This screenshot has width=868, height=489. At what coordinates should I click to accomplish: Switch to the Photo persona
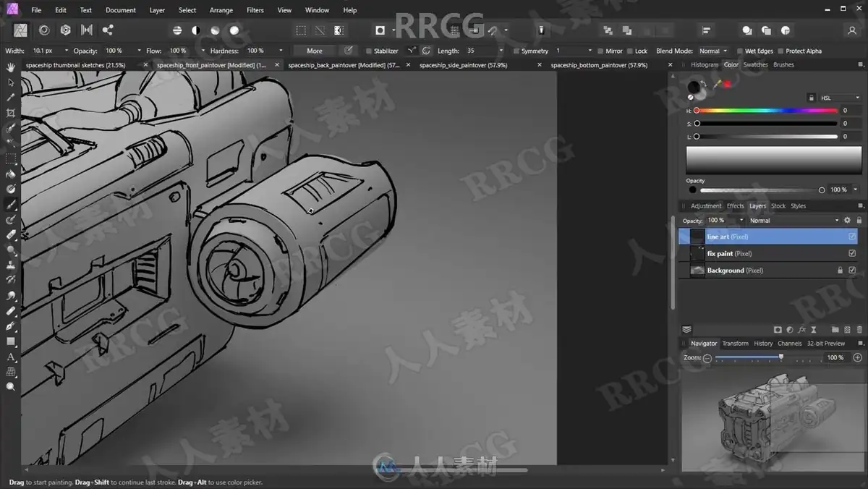click(20, 30)
